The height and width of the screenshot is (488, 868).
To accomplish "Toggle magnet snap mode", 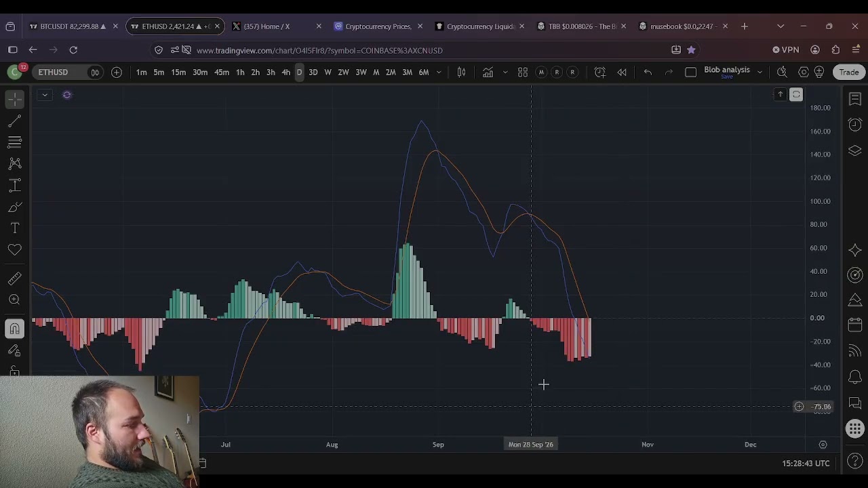I will (x=14, y=329).
